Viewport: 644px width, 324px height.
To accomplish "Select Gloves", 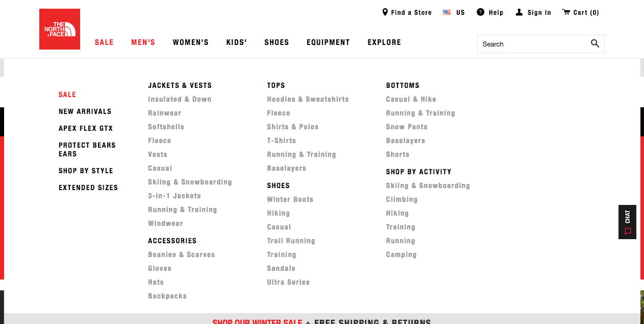I will click(x=160, y=268).
